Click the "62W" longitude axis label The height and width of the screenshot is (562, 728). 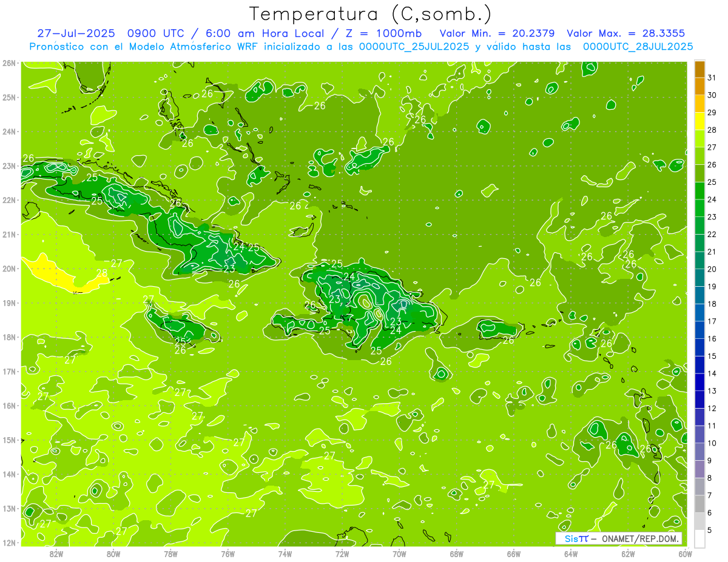pyautogui.click(x=628, y=554)
